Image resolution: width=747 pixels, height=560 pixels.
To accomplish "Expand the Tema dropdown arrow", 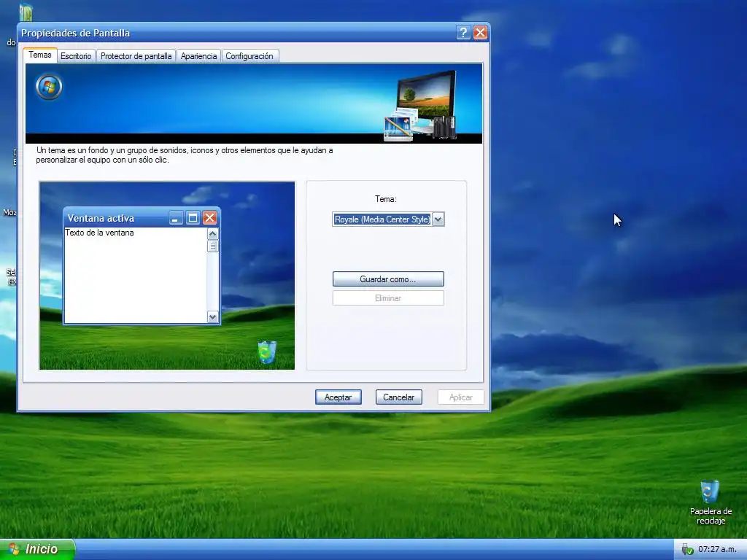I will pos(438,219).
